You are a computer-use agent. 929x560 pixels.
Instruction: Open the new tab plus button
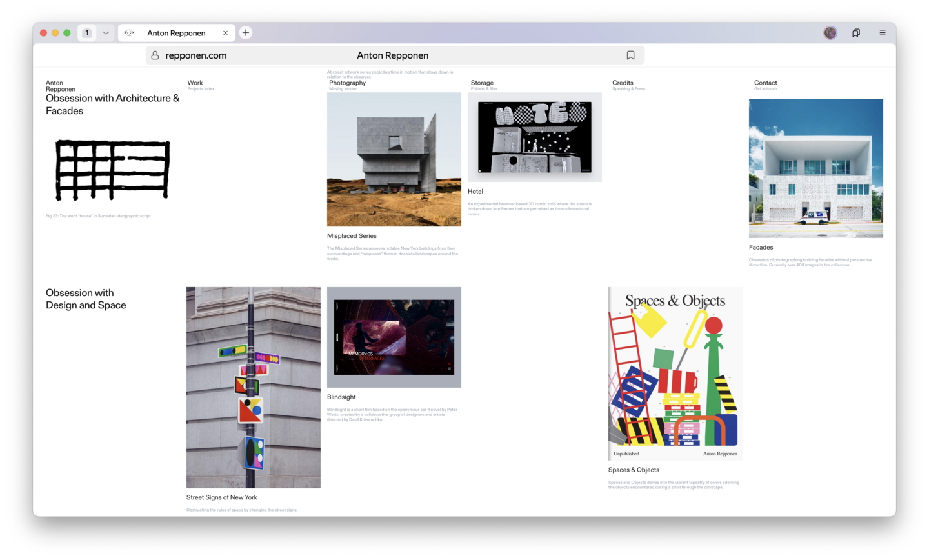coord(246,33)
